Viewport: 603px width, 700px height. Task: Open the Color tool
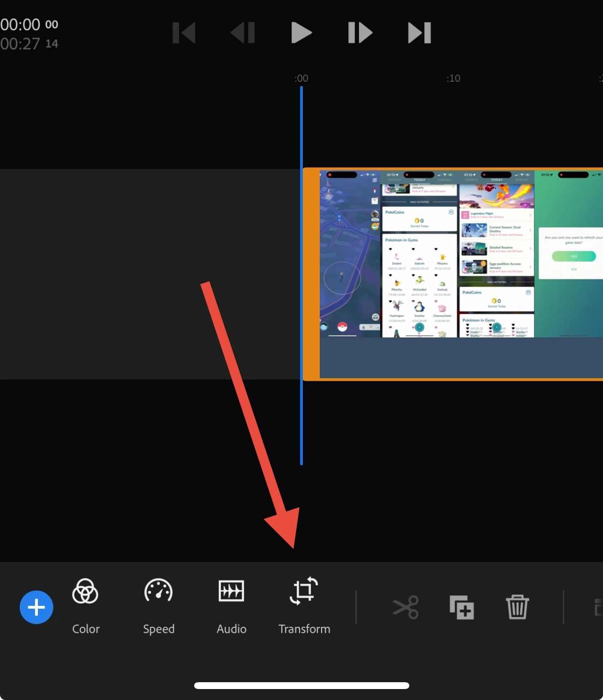click(x=85, y=606)
